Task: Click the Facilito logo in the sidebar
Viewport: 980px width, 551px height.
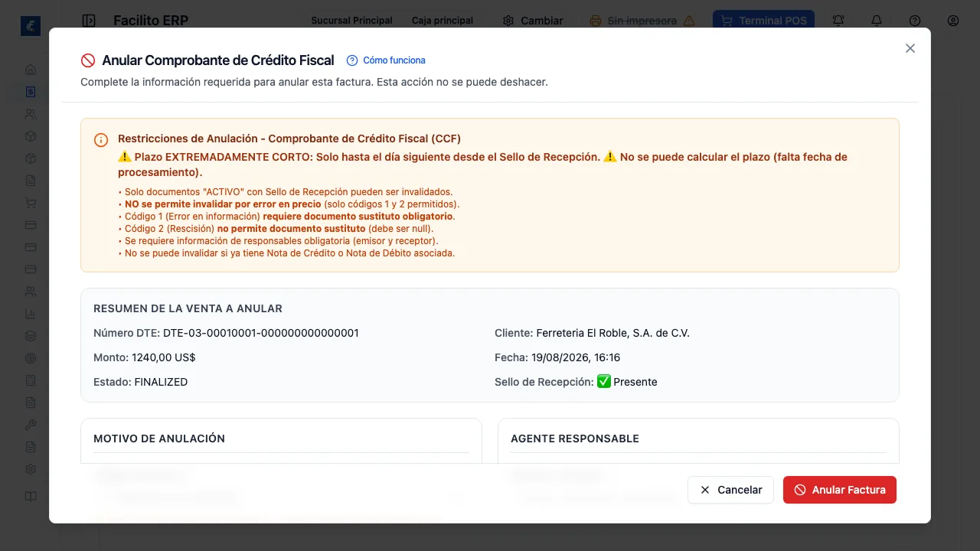Action: tap(31, 25)
